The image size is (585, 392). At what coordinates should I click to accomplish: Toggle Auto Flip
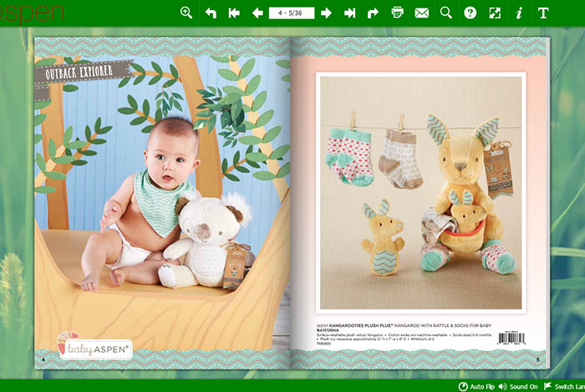point(476,386)
